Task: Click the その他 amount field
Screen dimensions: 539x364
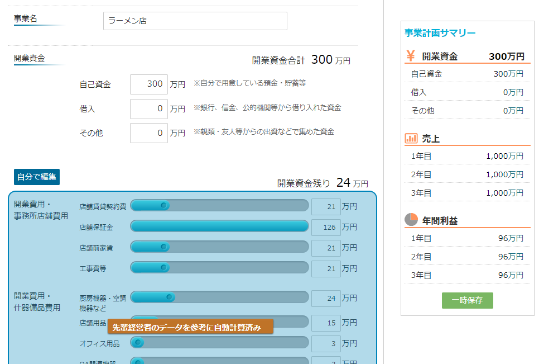Action: 149,133
